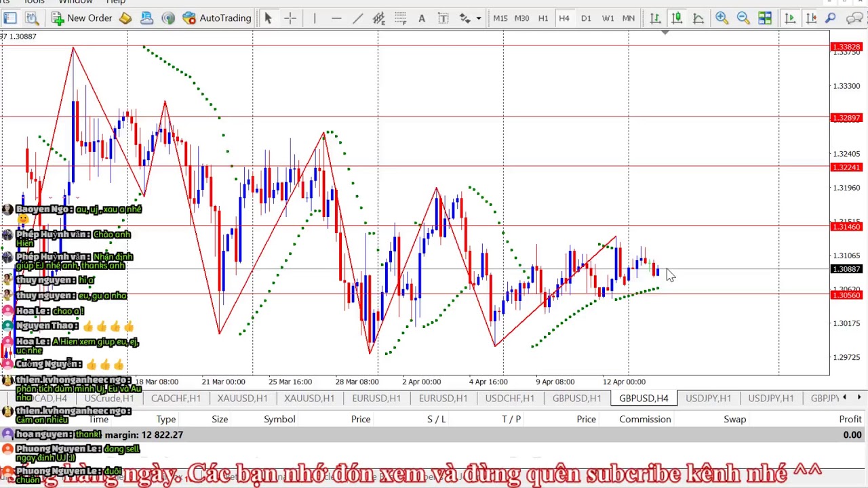Click the S / L column header
Image resolution: width=868 pixels, height=488 pixels.
coord(437,420)
